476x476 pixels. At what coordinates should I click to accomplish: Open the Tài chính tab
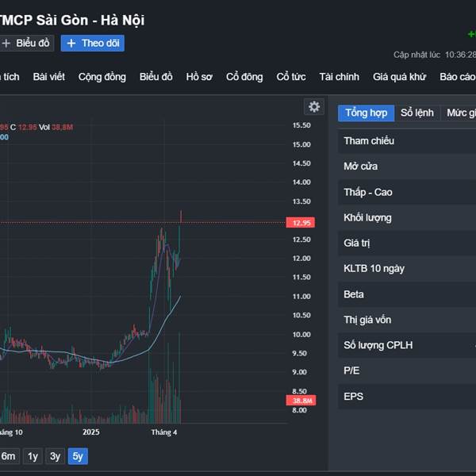[x=339, y=77]
